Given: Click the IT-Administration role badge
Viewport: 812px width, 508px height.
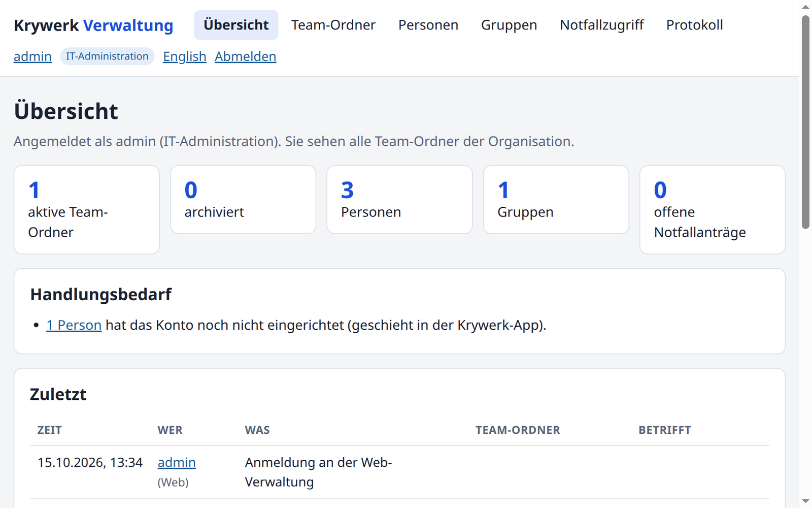Looking at the screenshot, I should click(107, 56).
